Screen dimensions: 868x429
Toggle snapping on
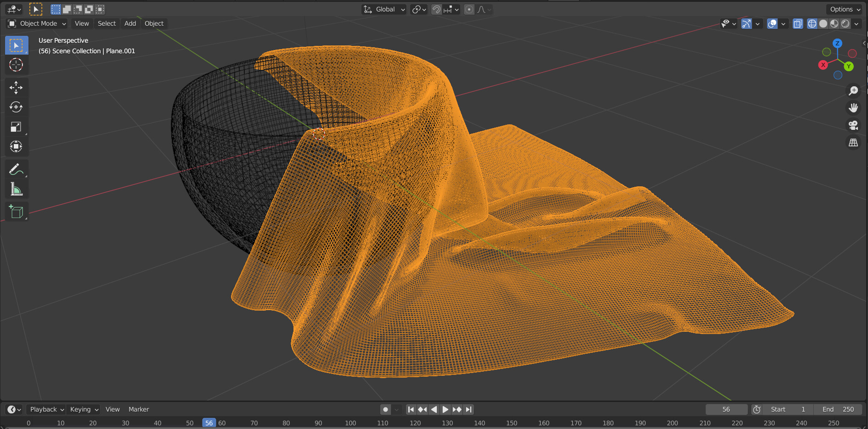click(x=436, y=9)
